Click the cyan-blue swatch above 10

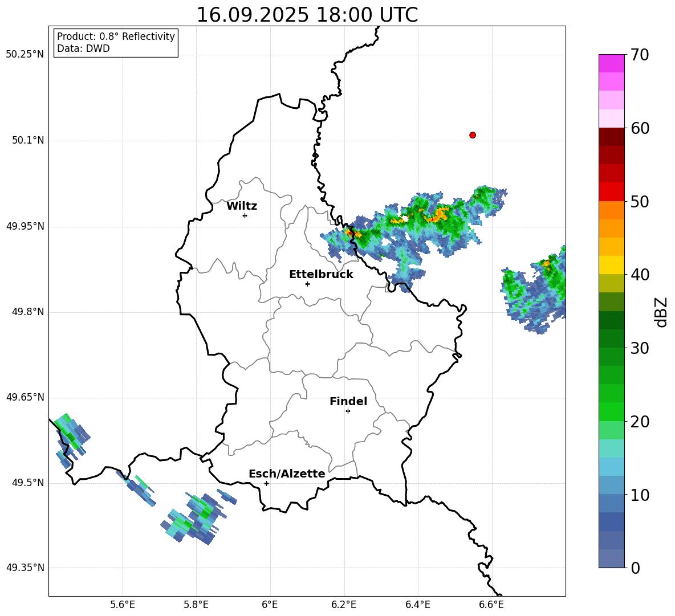click(612, 486)
